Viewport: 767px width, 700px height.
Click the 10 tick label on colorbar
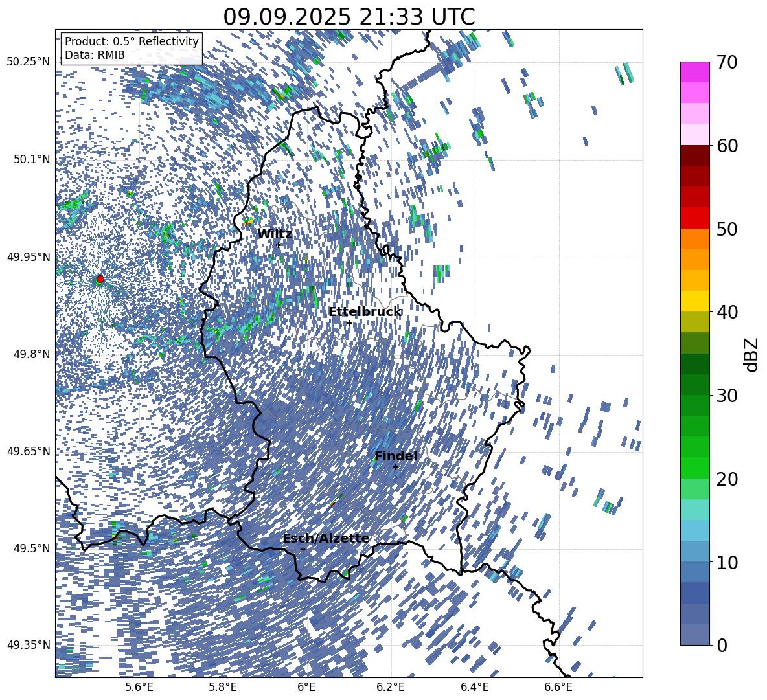[x=727, y=562]
